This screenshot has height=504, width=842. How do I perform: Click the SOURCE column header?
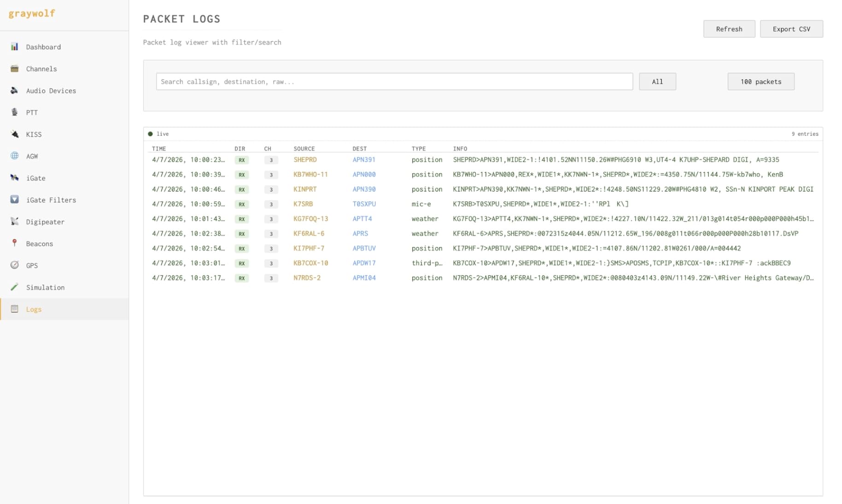tap(304, 149)
